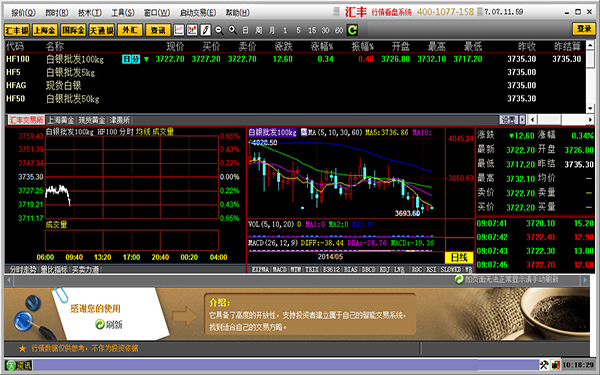Select the KDJ indicator tab
This screenshot has width=600, height=375.
point(385,269)
